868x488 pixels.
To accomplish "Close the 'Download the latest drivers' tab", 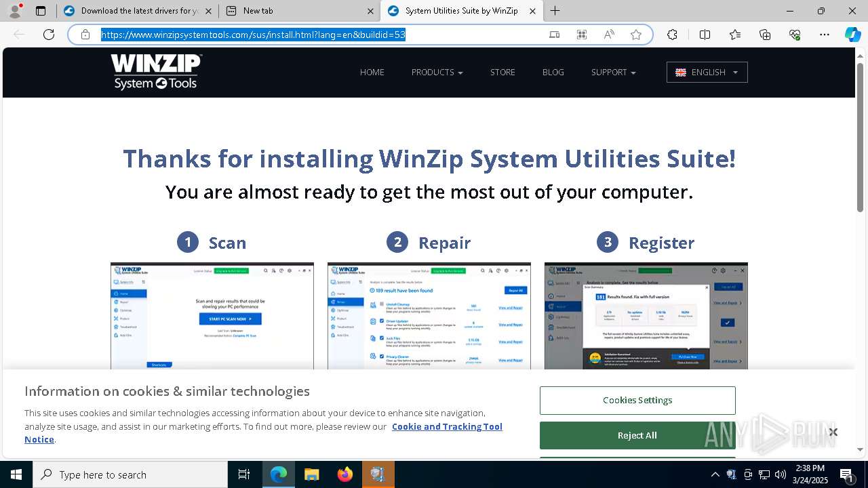I will [x=208, y=11].
